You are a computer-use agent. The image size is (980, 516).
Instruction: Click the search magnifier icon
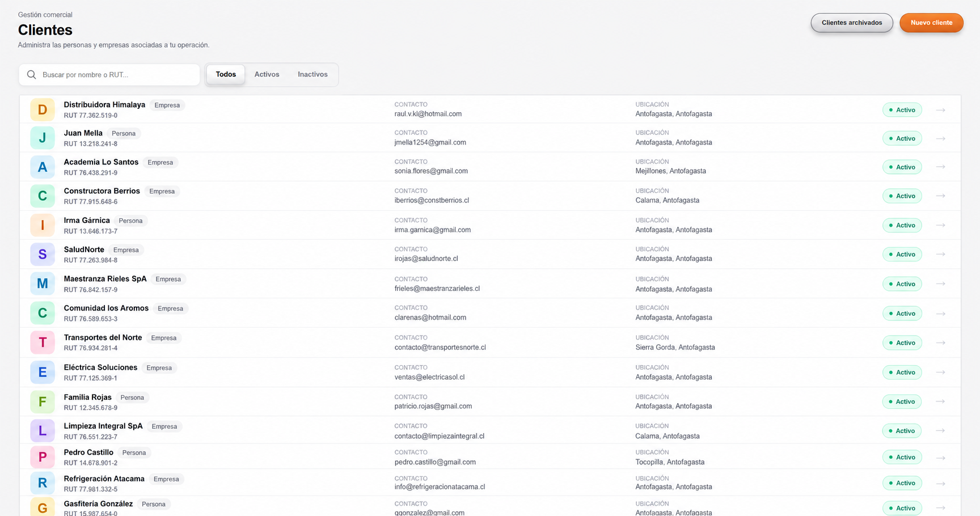(32, 75)
